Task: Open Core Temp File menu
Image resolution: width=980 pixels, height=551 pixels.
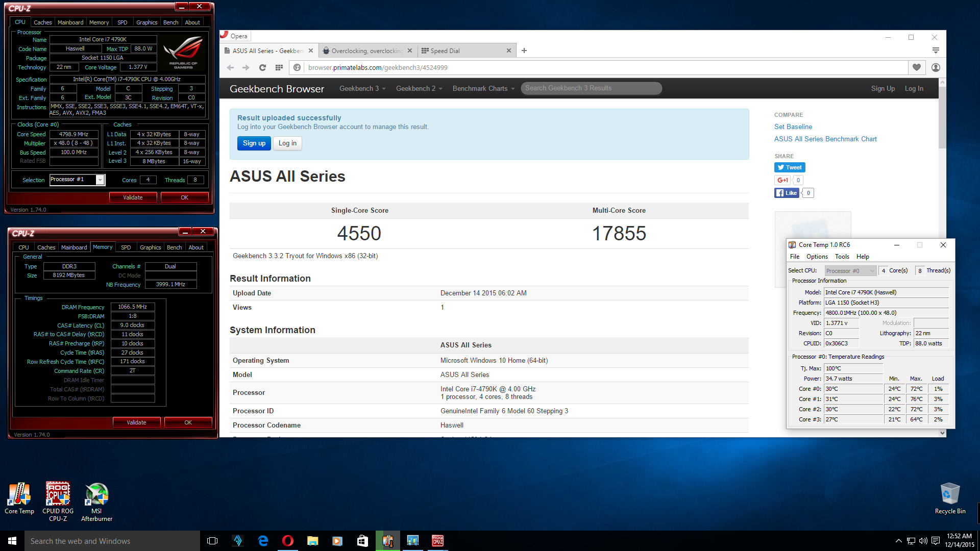Action: click(795, 257)
